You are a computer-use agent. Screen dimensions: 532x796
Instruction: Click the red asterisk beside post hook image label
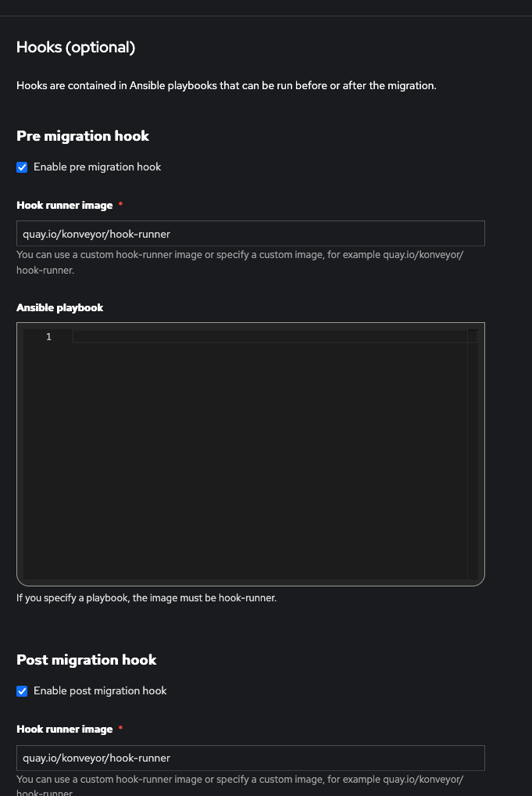pos(120,729)
